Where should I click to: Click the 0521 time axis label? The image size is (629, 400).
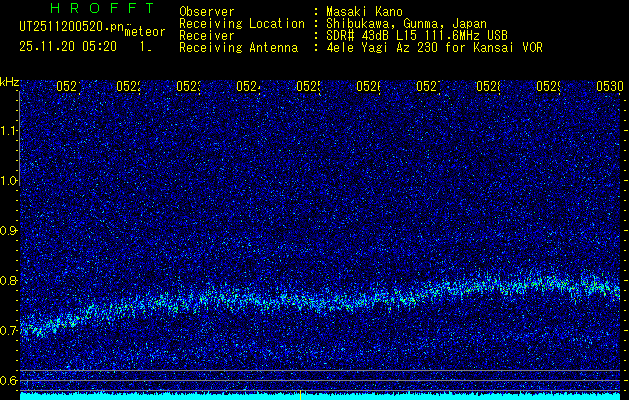pyautogui.click(x=68, y=86)
